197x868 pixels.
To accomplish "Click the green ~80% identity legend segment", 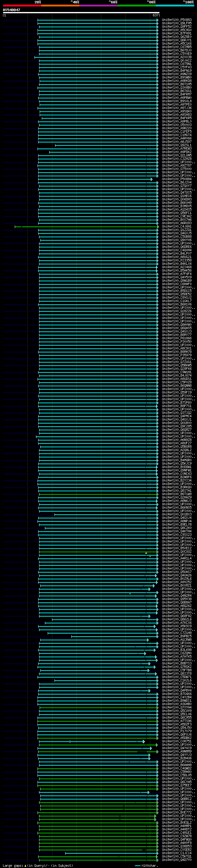I will click(x=137, y=6).
